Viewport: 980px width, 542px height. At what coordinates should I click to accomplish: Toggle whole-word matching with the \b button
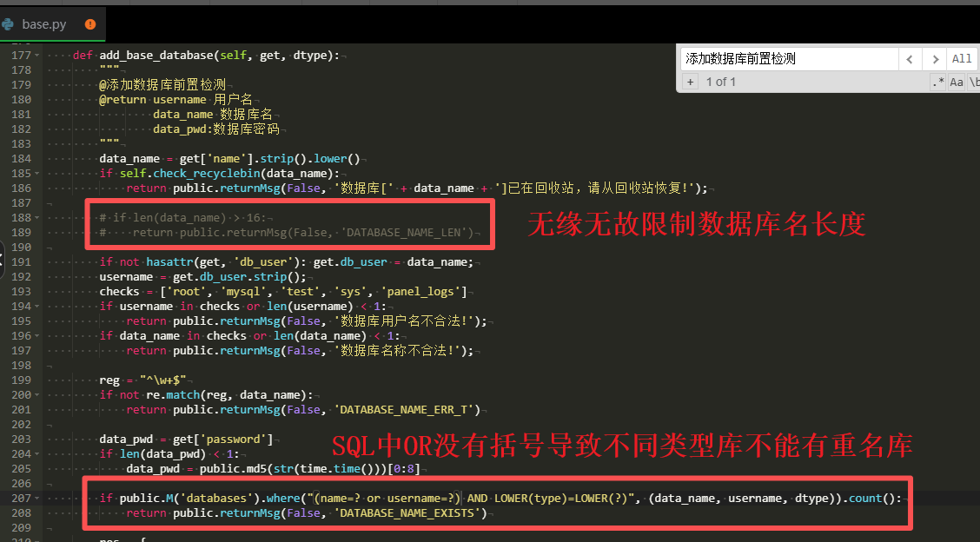coord(975,81)
